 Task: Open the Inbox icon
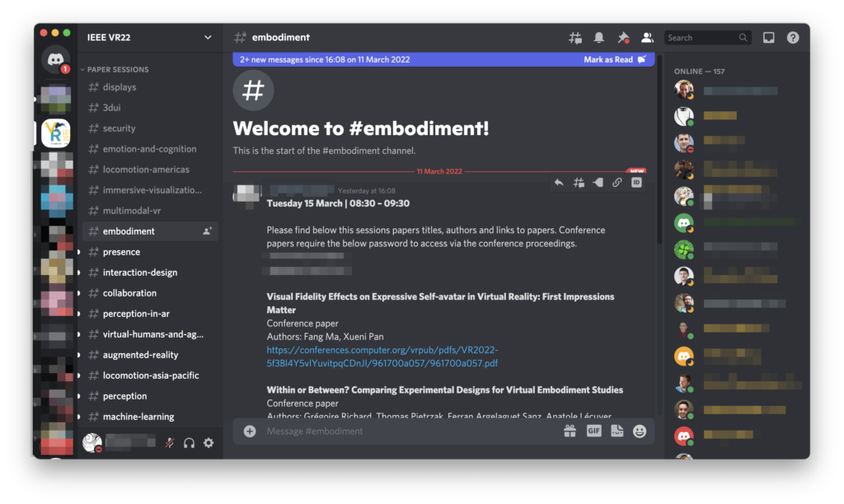768,38
